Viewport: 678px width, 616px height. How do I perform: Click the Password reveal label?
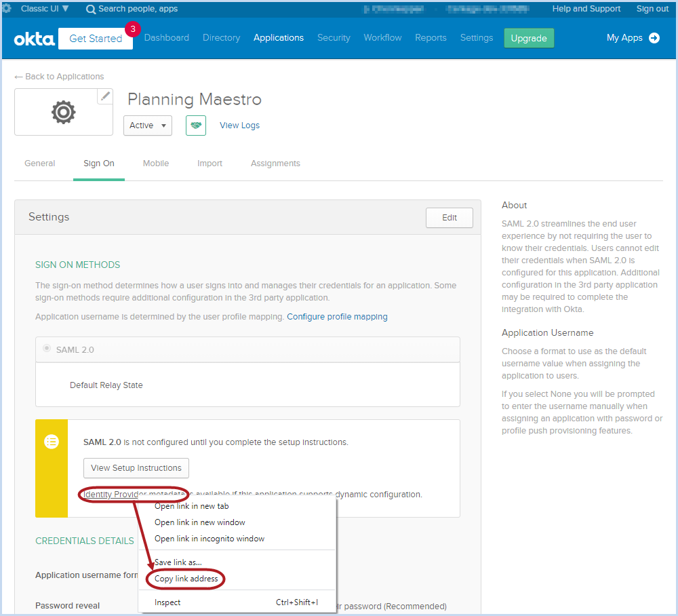(67, 606)
